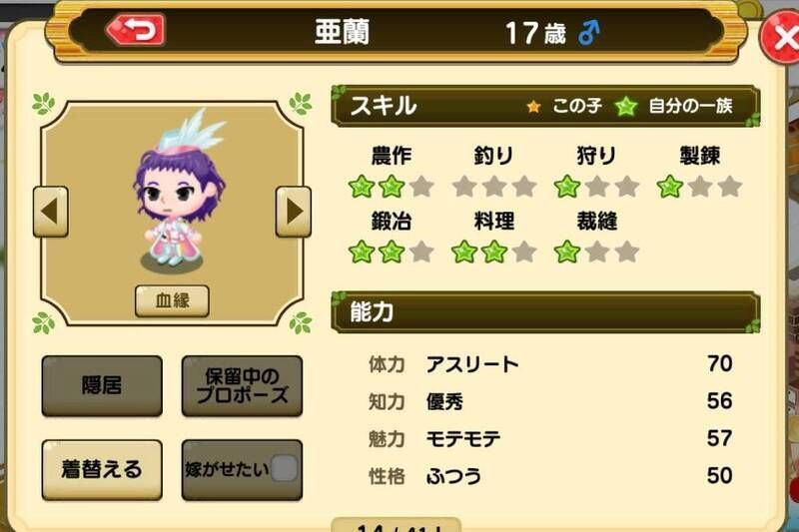Choose 着替える to change clothes
Image resolution: width=799 pixels, height=532 pixels.
[x=102, y=469]
